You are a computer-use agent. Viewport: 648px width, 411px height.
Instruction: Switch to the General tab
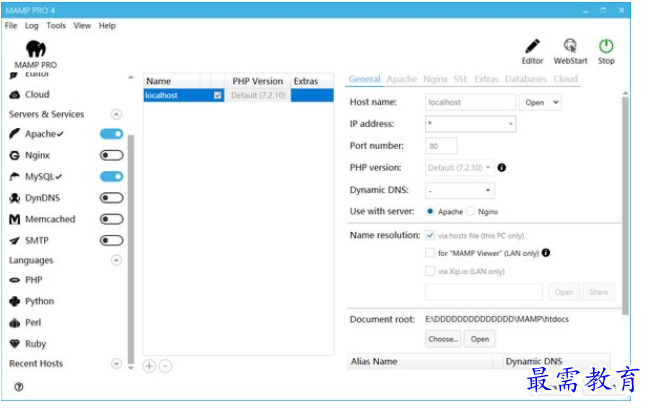click(x=364, y=79)
